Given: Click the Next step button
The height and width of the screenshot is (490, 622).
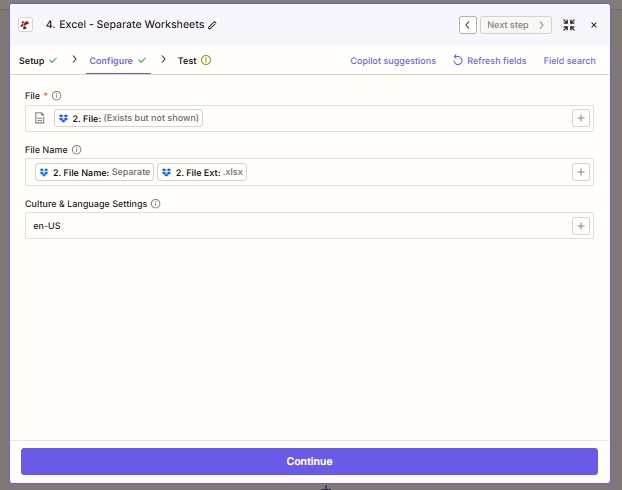Looking at the screenshot, I should [516, 25].
